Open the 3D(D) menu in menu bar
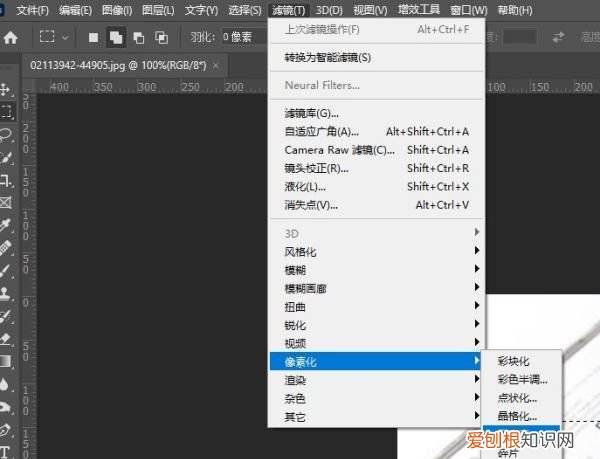The height and width of the screenshot is (459, 600). 329,10
